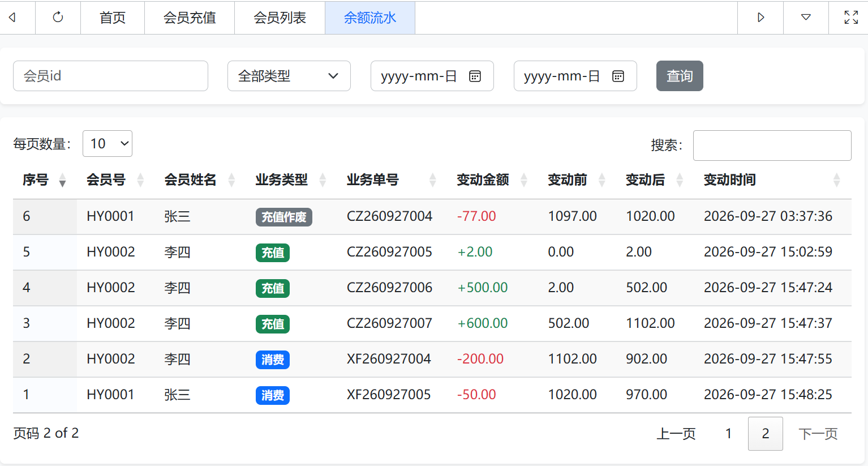
Task: Focus the 会员id input field
Action: pyautogui.click(x=110, y=76)
